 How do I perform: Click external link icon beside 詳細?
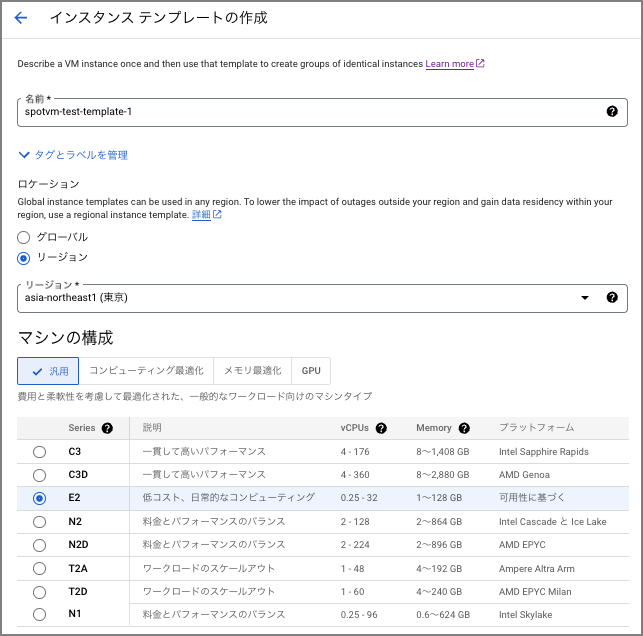(217, 214)
